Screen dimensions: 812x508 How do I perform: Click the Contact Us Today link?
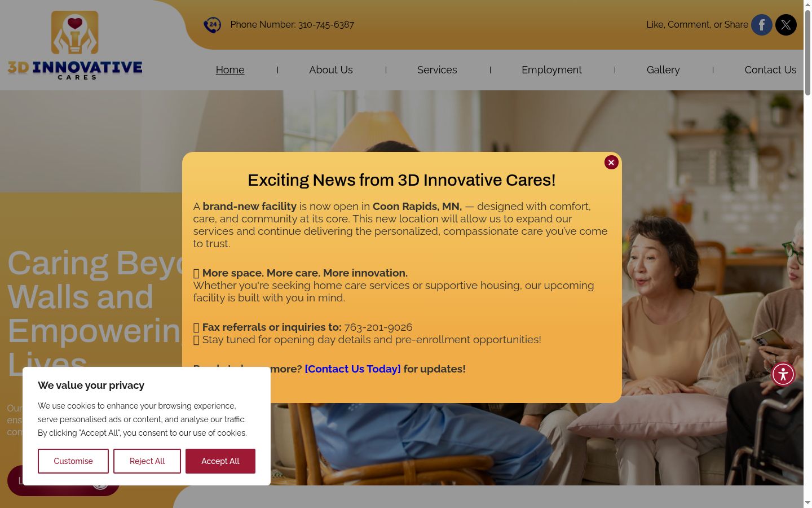point(352,369)
